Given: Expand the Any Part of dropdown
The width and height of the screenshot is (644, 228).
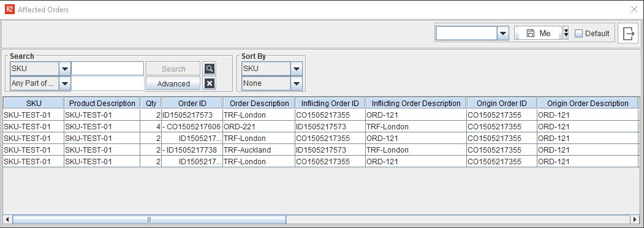Looking at the screenshot, I should [65, 83].
